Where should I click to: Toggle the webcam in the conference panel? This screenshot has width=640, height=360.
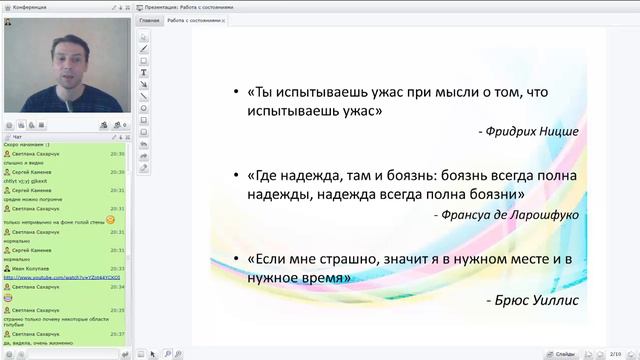click(21, 125)
